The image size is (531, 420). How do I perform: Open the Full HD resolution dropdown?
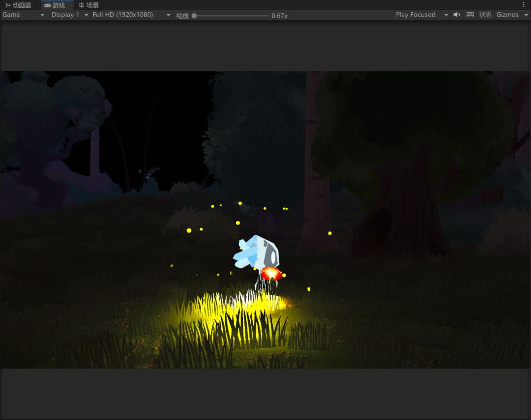131,15
